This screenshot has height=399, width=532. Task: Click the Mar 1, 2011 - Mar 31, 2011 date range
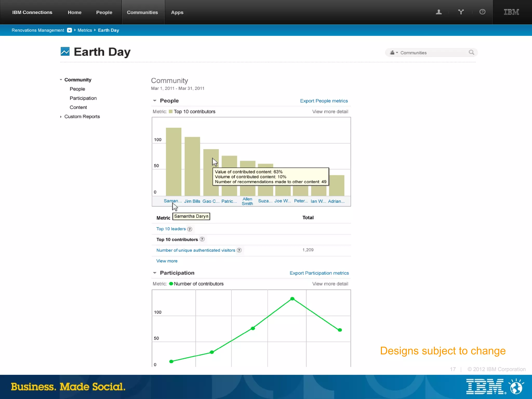click(178, 88)
